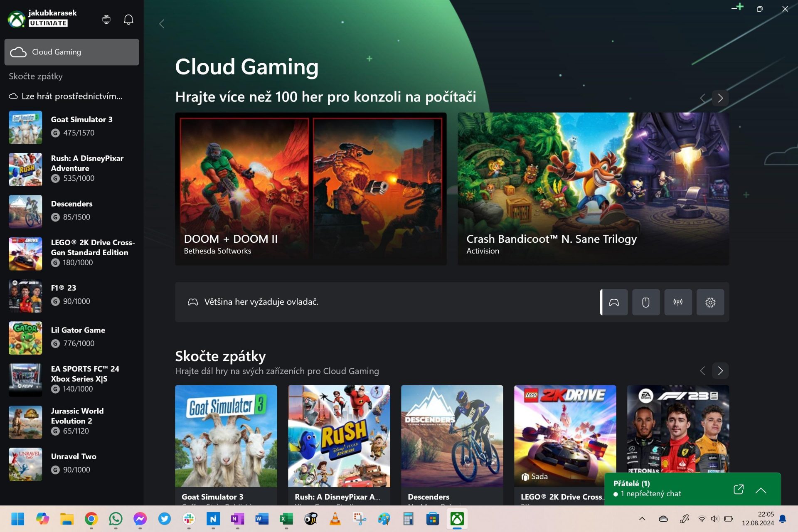798x532 pixels.
Task: Open WhatsApp from the taskbar
Action: pos(116,519)
